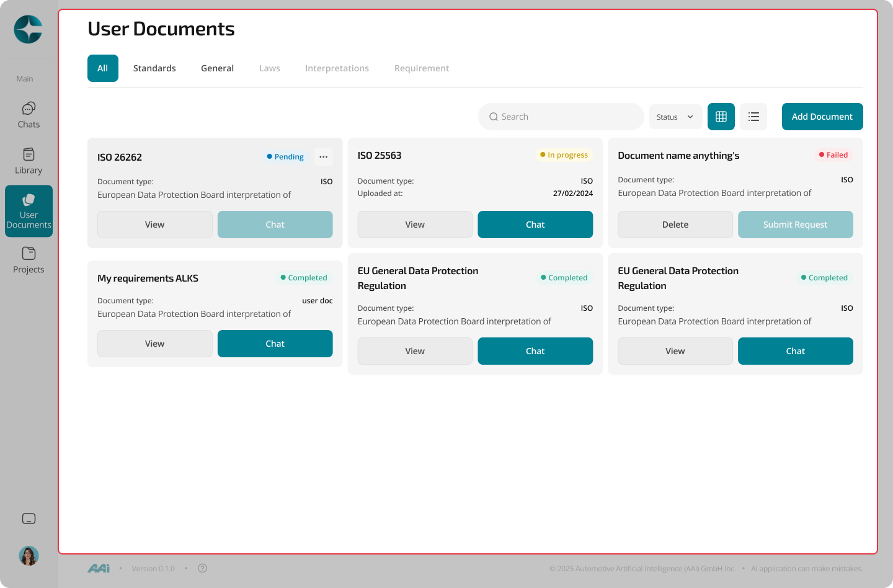
Task: Click the Failed status badge
Action: [833, 155]
